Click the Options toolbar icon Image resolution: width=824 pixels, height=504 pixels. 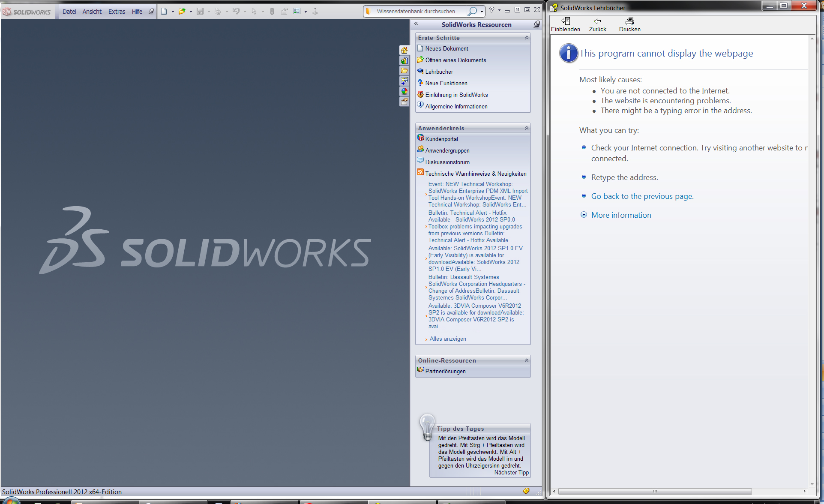[x=297, y=12]
